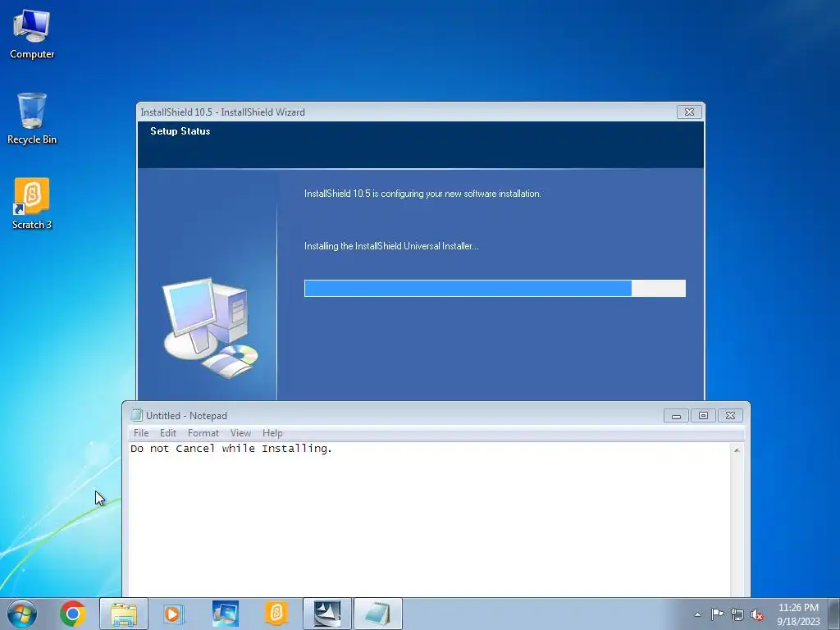This screenshot has height=630, width=840.
Task: Open Action Center flag icon
Action: click(x=717, y=614)
